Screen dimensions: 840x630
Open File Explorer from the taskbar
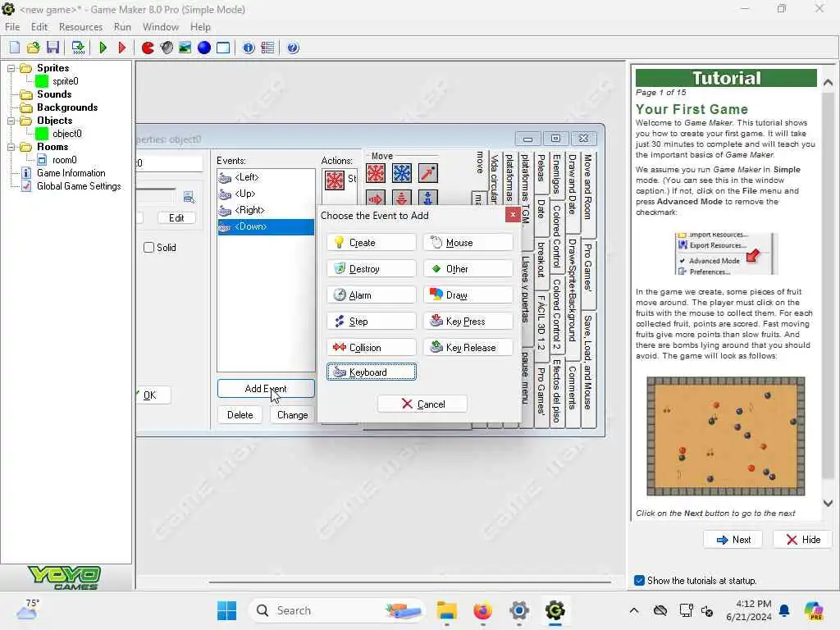point(446,610)
